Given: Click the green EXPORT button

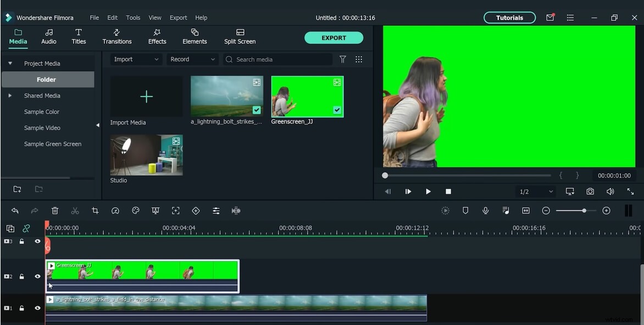Looking at the screenshot, I should [x=334, y=38].
